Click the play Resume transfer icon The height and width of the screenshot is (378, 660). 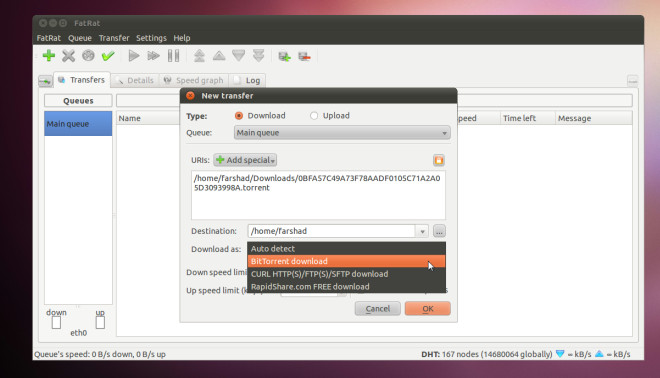(x=134, y=56)
